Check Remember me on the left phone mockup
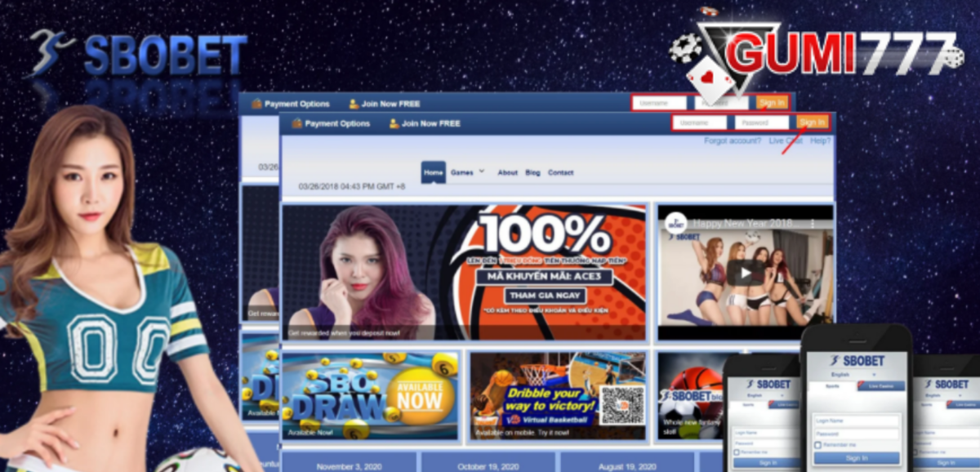The width and height of the screenshot is (980, 472). point(737,452)
